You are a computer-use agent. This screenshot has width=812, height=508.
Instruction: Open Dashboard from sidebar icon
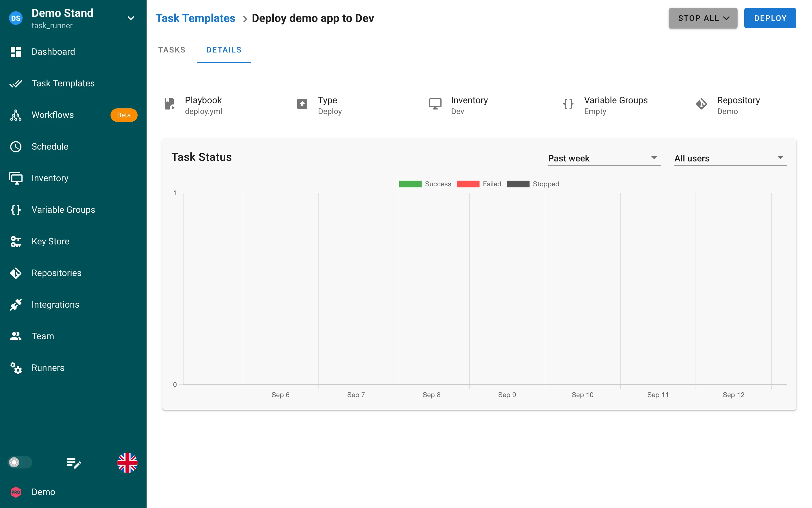[16, 52]
